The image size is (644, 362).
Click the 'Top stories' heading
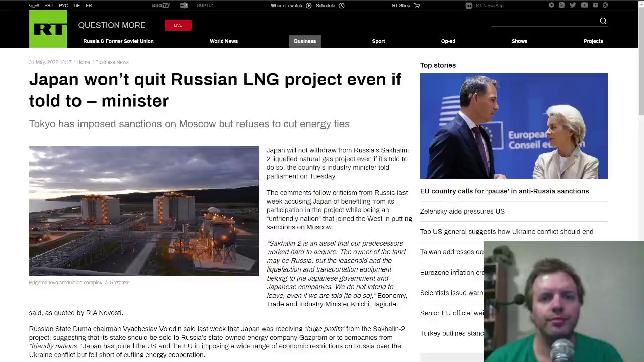[x=438, y=65]
